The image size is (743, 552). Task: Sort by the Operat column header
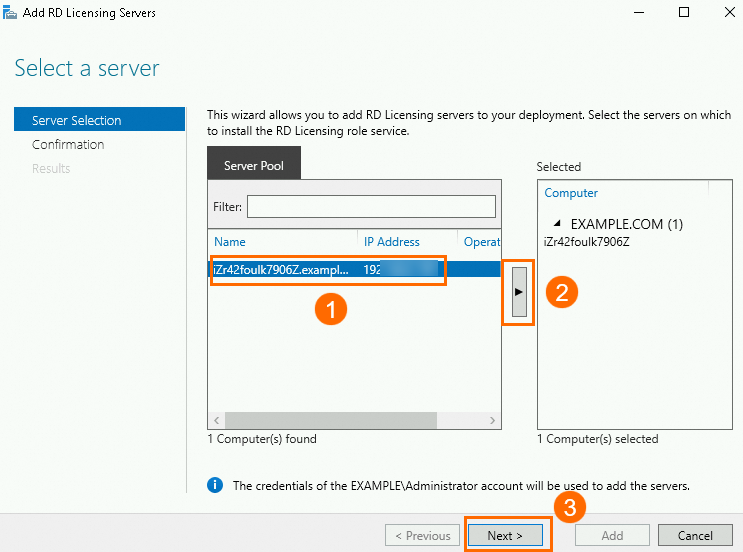pos(481,242)
